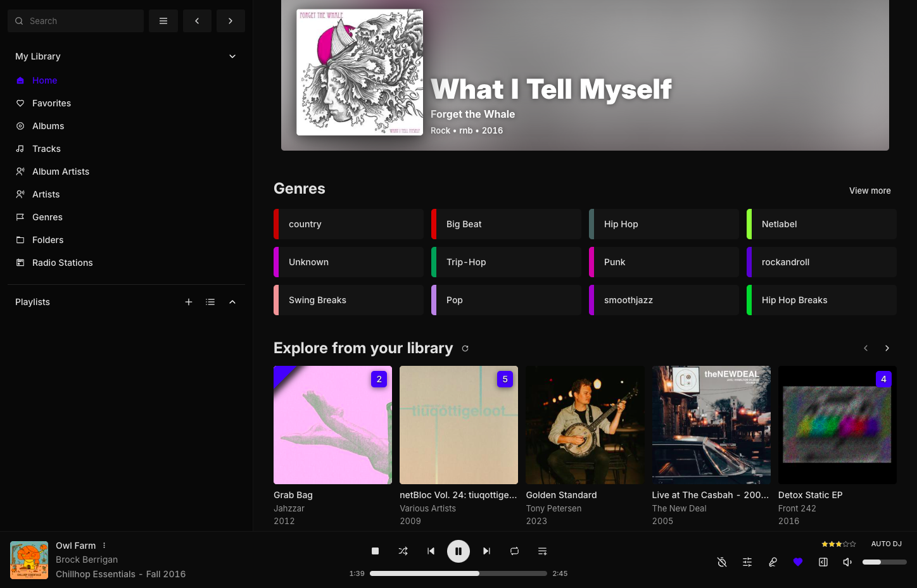Toggle repeat mode
Viewport: 917px width, 588px height.
pyautogui.click(x=514, y=551)
